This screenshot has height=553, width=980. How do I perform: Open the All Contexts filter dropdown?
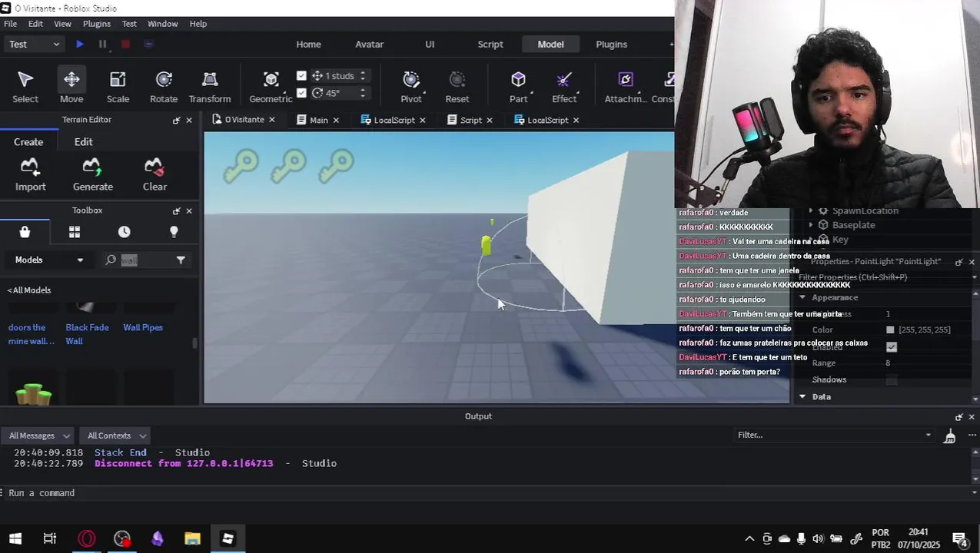(117, 435)
